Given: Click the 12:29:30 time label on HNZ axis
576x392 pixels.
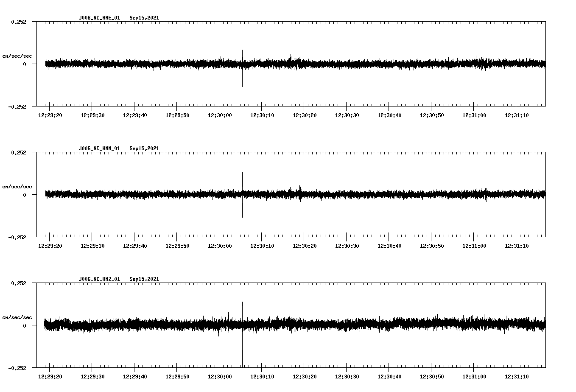Looking at the screenshot, I should pos(92,377).
